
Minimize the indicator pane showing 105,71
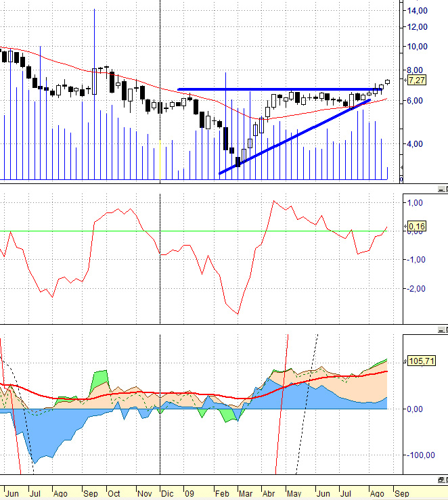coord(441,330)
